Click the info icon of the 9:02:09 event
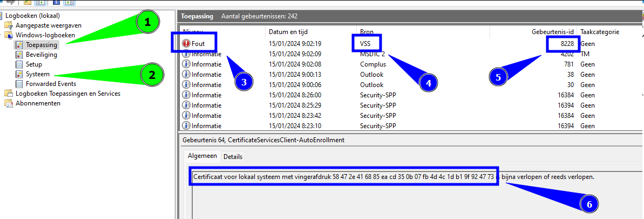The height and width of the screenshot is (219, 644). pos(186,54)
